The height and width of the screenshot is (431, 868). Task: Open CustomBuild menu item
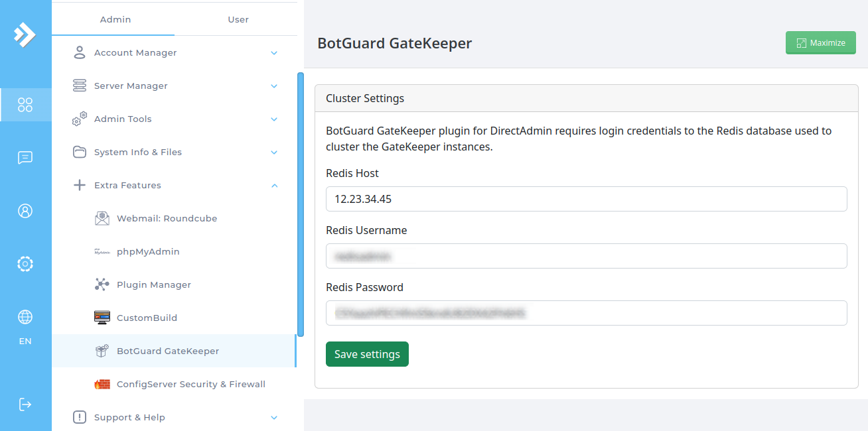(174, 318)
